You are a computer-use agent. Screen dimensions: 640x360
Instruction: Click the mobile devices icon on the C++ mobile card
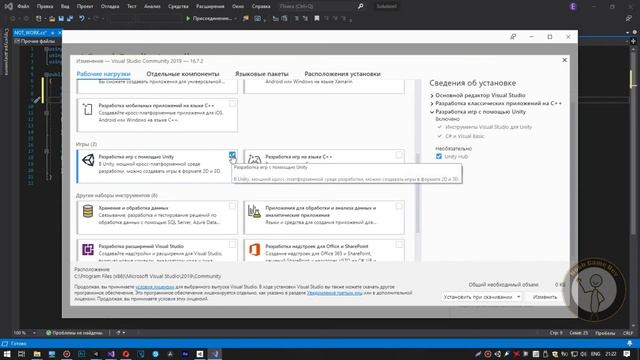88,109
